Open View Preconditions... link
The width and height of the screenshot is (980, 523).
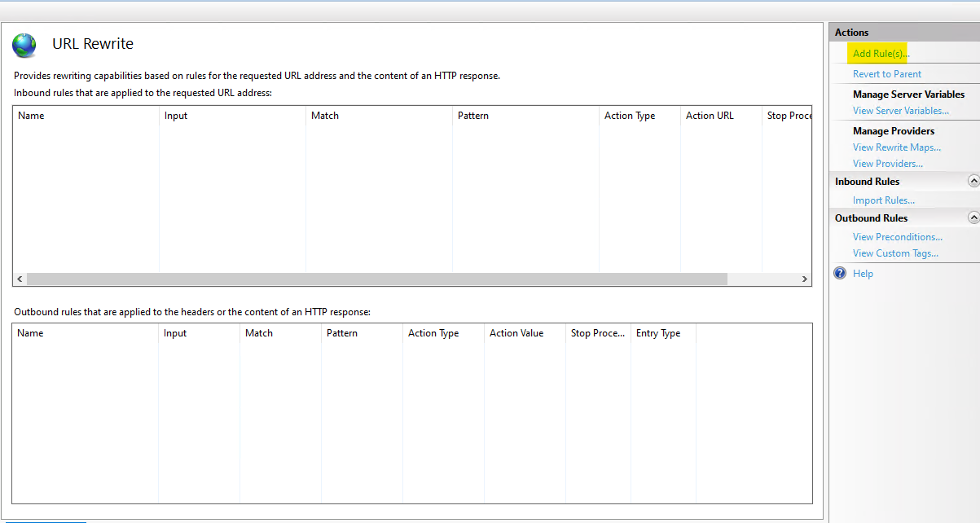pyautogui.click(x=898, y=237)
